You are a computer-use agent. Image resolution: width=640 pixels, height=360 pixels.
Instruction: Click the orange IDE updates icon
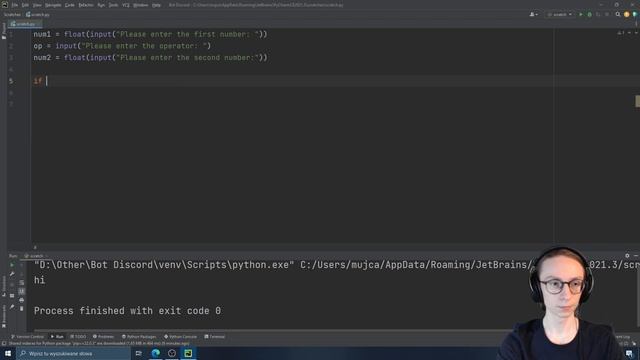click(x=627, y=14)
